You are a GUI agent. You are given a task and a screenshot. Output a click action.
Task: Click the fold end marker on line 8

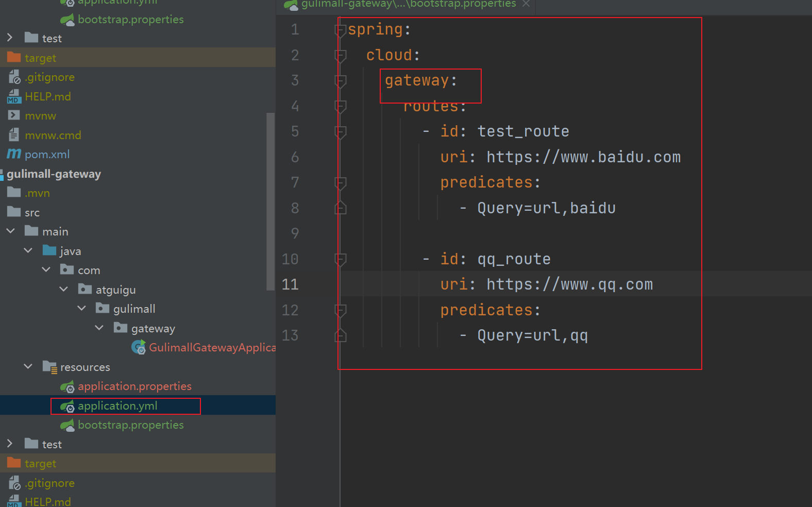click(340, 208)
